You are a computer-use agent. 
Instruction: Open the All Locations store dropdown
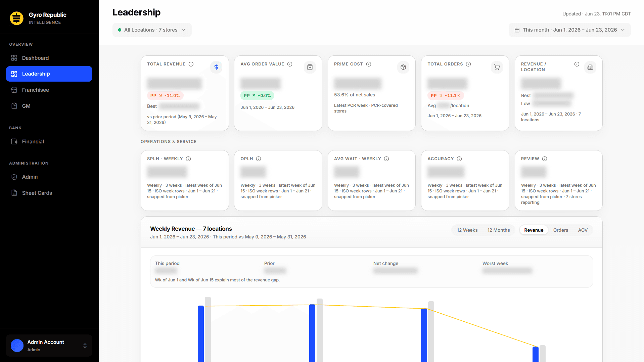[152, 30]
